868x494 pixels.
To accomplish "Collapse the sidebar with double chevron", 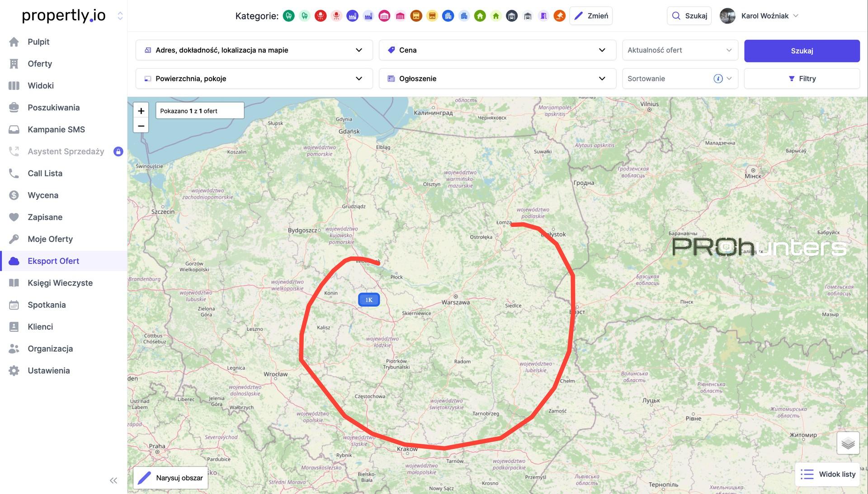I will [113, 480].
